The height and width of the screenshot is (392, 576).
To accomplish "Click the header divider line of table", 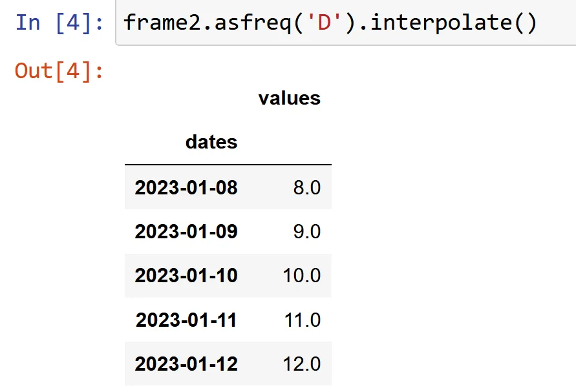I will pos(228,165).
